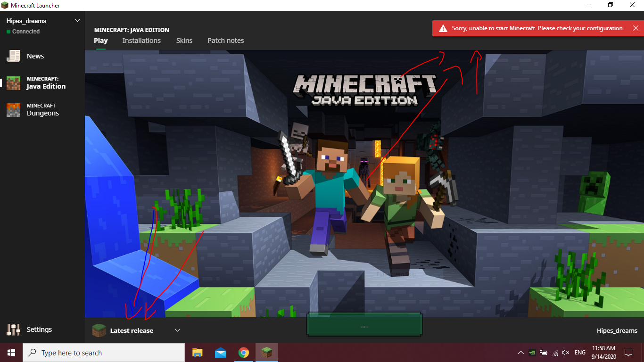Switch to the Play tab
The height and width of the screenshot is (362, 644).
(101, 41)
